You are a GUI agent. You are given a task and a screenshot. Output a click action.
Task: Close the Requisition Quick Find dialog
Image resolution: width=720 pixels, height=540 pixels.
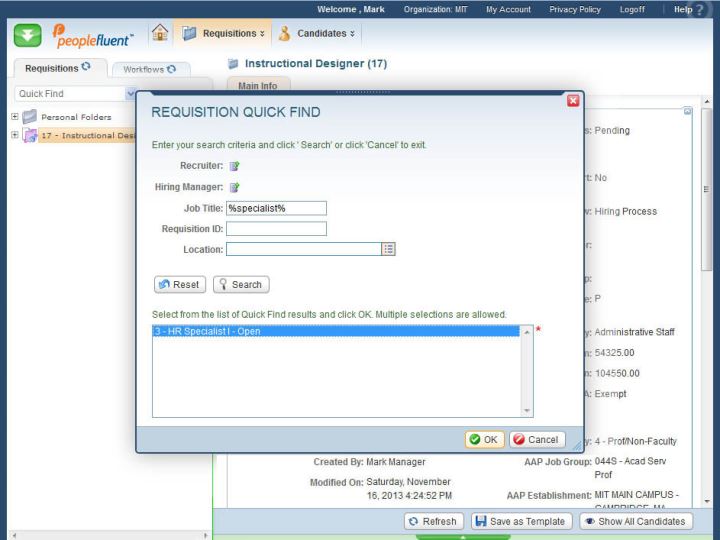tap(573, 100)
